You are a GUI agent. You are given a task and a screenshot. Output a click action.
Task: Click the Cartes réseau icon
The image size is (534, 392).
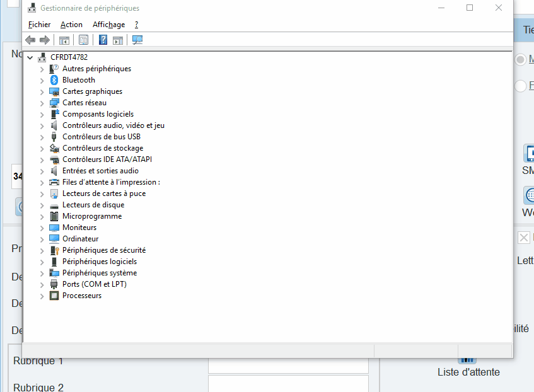(54, 103)
